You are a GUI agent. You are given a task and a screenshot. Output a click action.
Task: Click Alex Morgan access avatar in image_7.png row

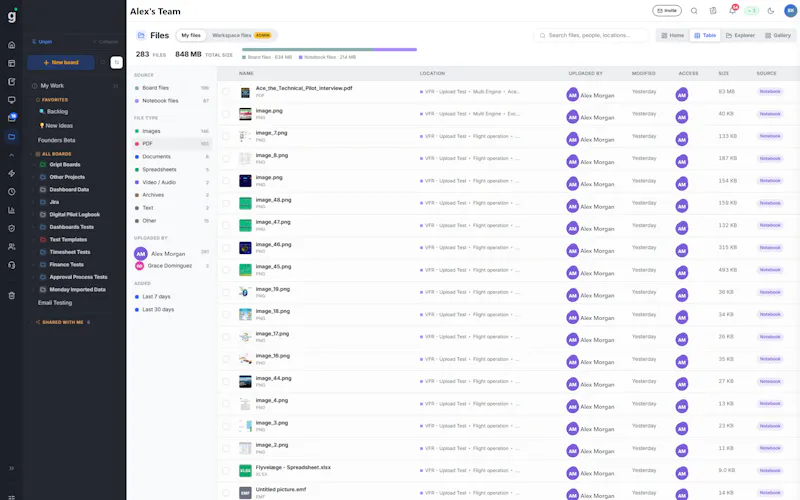682,139
